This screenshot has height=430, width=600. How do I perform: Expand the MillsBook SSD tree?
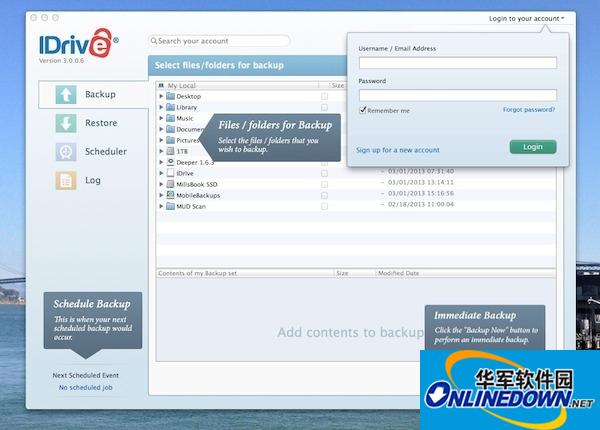pos(161,184)
